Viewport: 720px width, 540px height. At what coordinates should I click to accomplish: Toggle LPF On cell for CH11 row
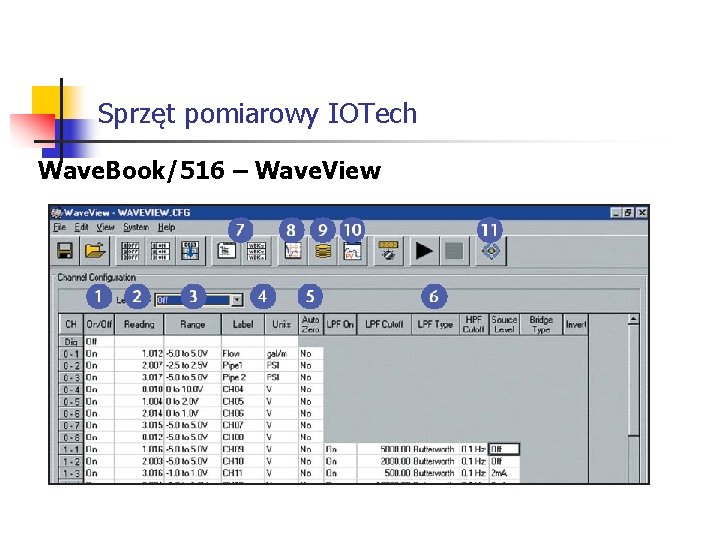(x=340, y=473)
